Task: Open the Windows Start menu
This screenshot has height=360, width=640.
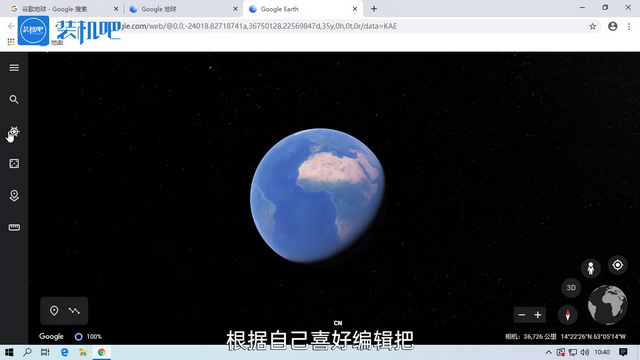Action: pos(9,352)
